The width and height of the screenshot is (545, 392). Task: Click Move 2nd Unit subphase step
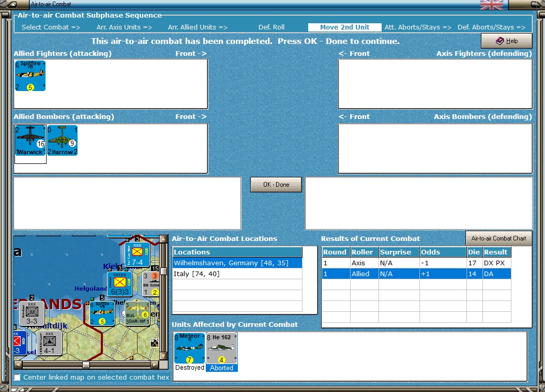[x=344, y=27]
